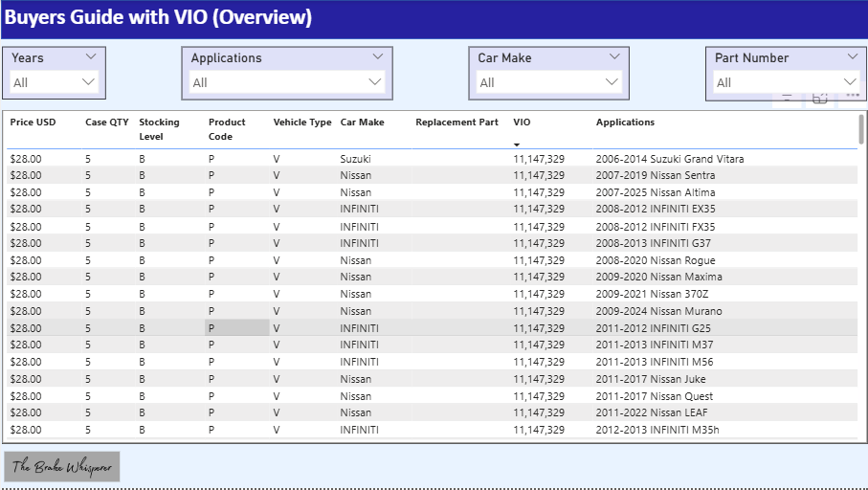Click the sort arrow under VIO header
Image resolution: width=868 pixels, height=490 pixels.
[517, 145]
